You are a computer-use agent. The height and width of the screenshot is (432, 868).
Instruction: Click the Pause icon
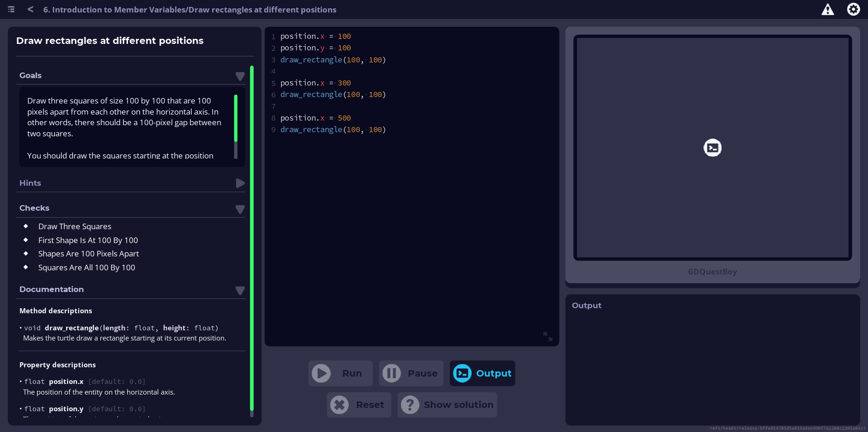click(x=391, y=373)
